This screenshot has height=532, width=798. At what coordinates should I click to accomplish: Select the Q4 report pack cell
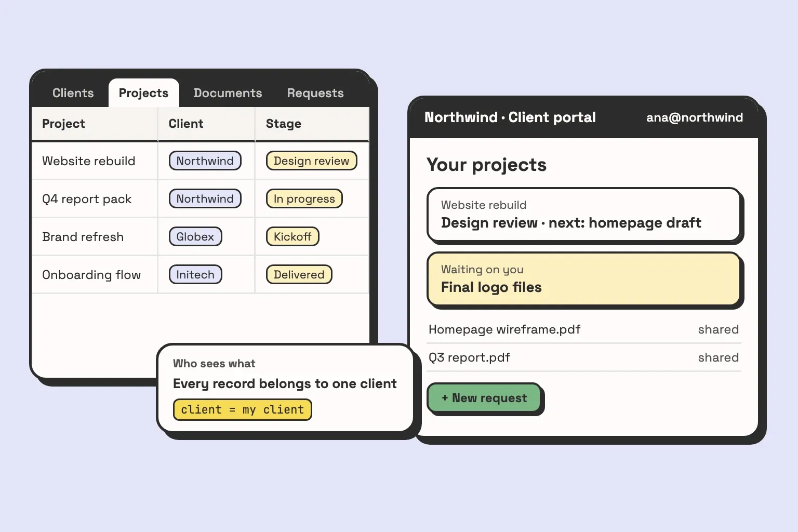[95, 199]
